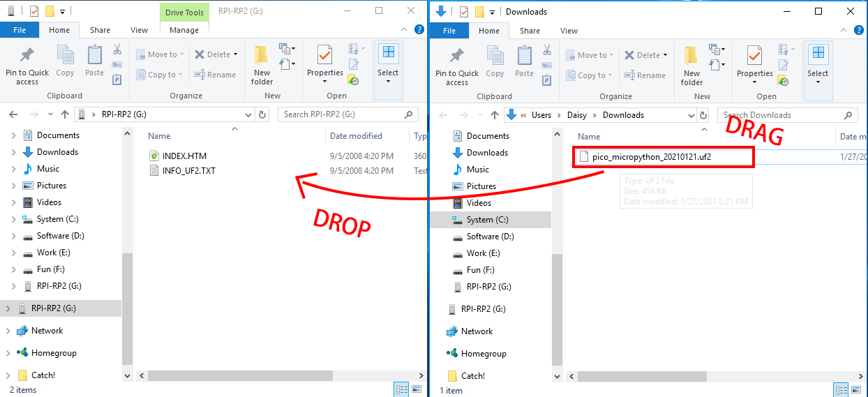Refresh the RPI-RP2 (G:) address bar
This screenshot has width=868, height=397.
pos(262,114)
